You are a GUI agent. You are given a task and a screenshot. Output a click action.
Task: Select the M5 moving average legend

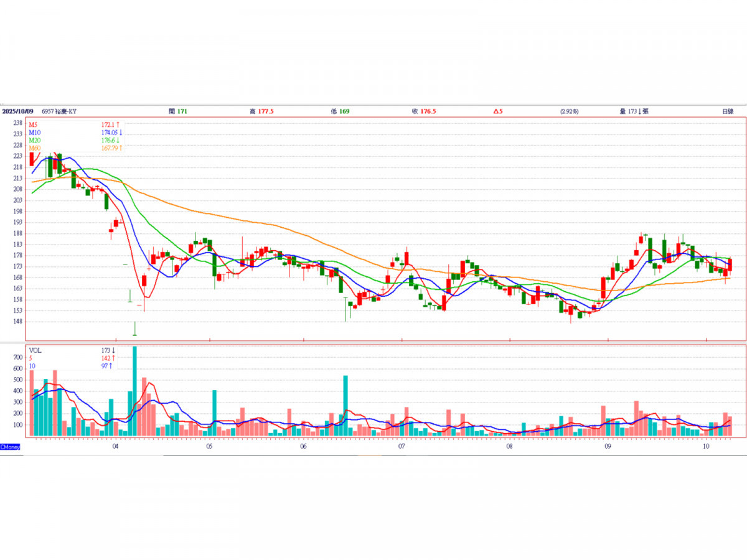(x=33, y=125)
